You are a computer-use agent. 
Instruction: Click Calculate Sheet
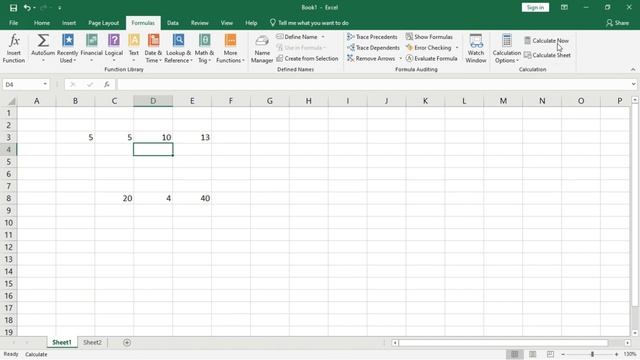[x=547, y=55]
